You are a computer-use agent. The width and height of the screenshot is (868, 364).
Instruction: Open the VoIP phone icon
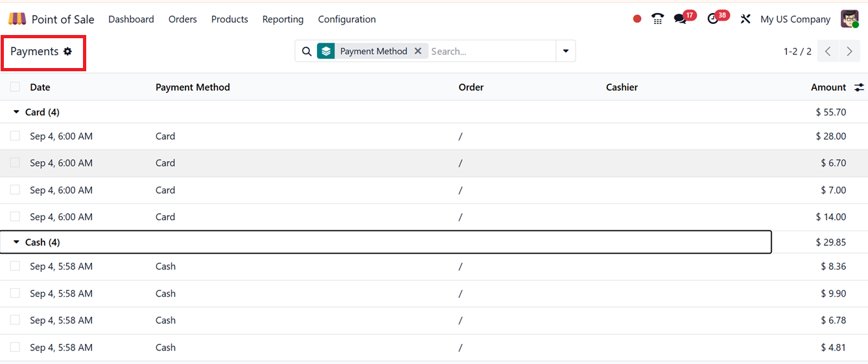coord(657,19)
